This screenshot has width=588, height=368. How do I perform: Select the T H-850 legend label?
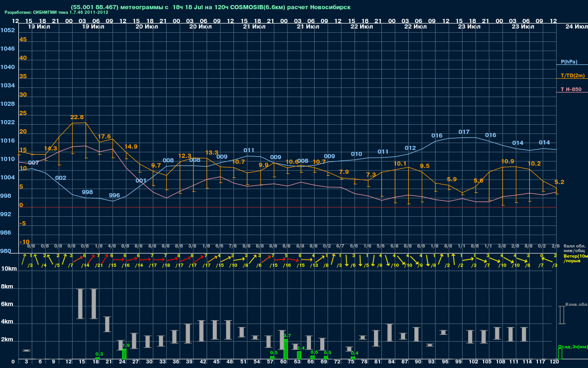pos(571,89)
